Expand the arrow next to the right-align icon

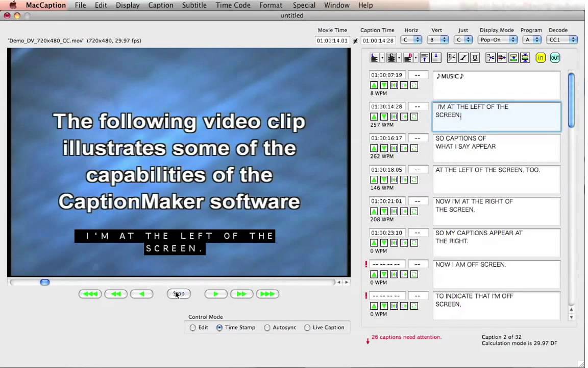[x=416, y=58]
